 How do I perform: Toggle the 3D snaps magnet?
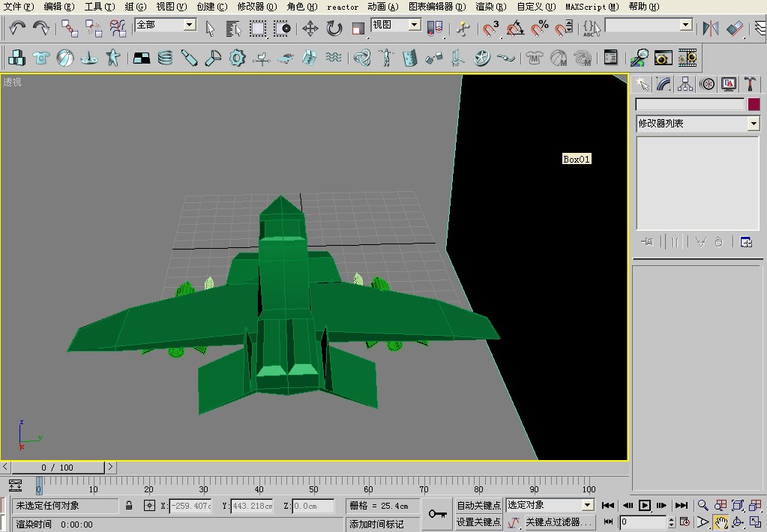point(490,28)
